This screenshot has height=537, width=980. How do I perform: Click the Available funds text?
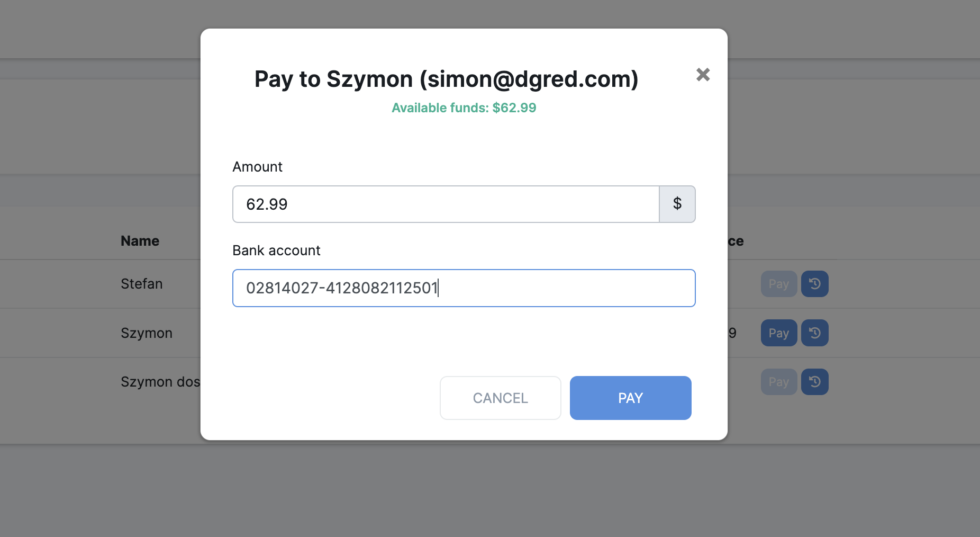[464, 108]
